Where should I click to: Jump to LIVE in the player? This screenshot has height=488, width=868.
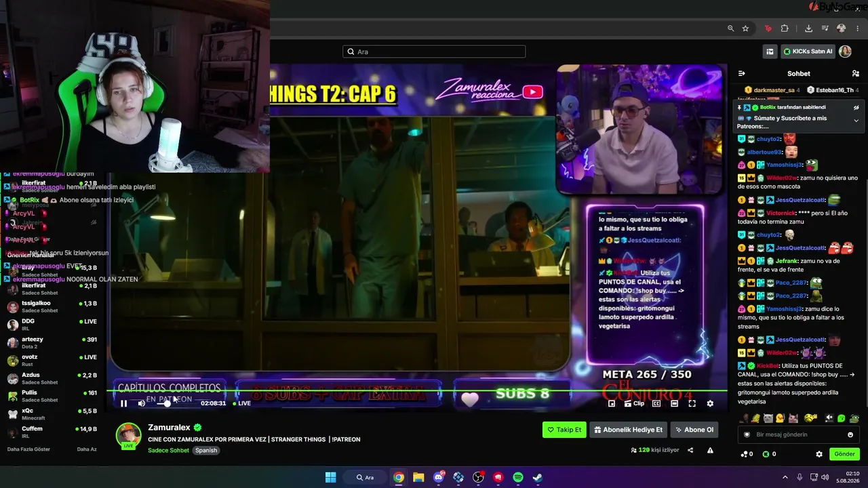pos(242,403)
